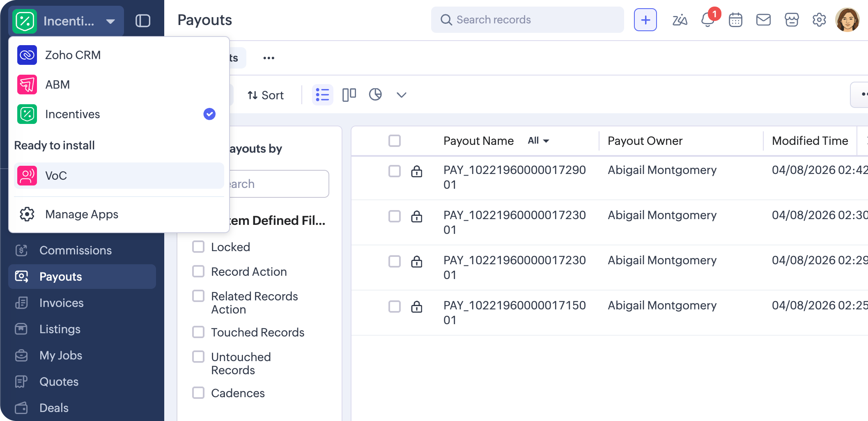Click in the Search records field
868x421 pixels.
pos(528,20)
